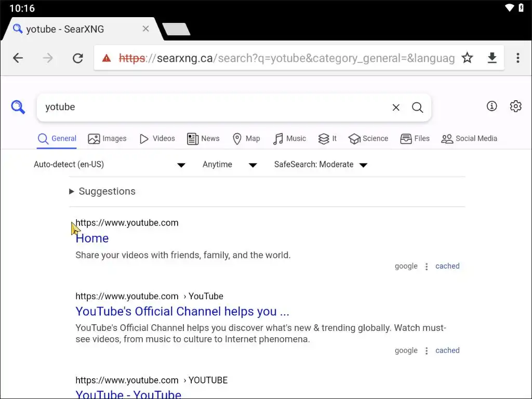This screenshot has width=532, height=399.
Task: Switch to the Videos category tab
Action: point(157,139)
